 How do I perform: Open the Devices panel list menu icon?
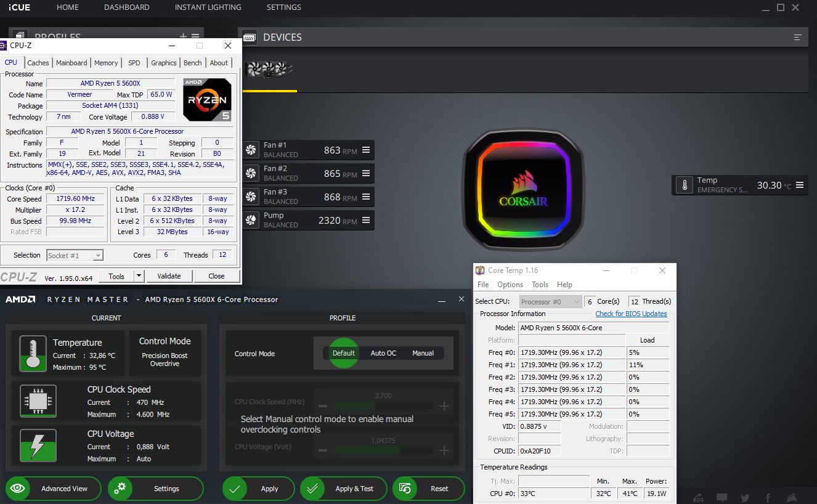(x=798, y=38)
